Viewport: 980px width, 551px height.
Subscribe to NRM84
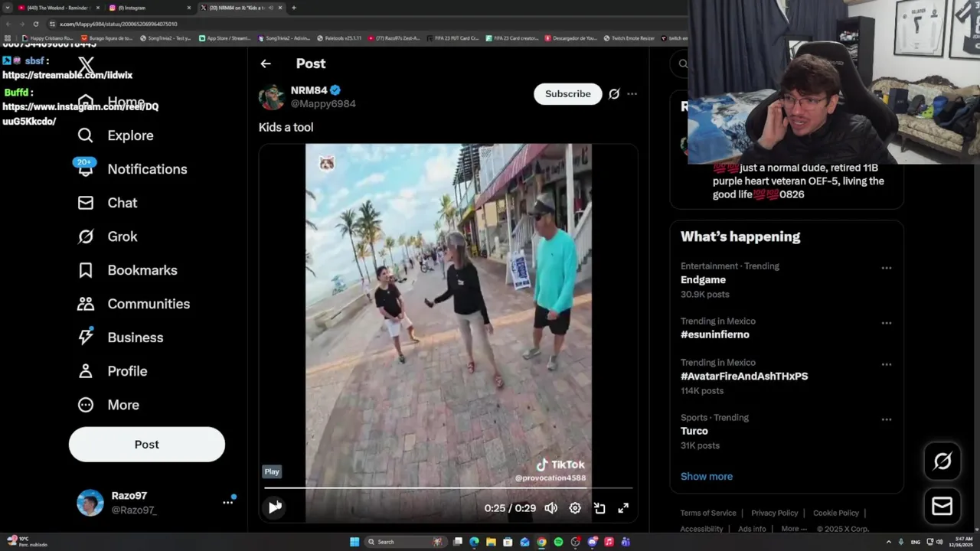pos(567,93)
